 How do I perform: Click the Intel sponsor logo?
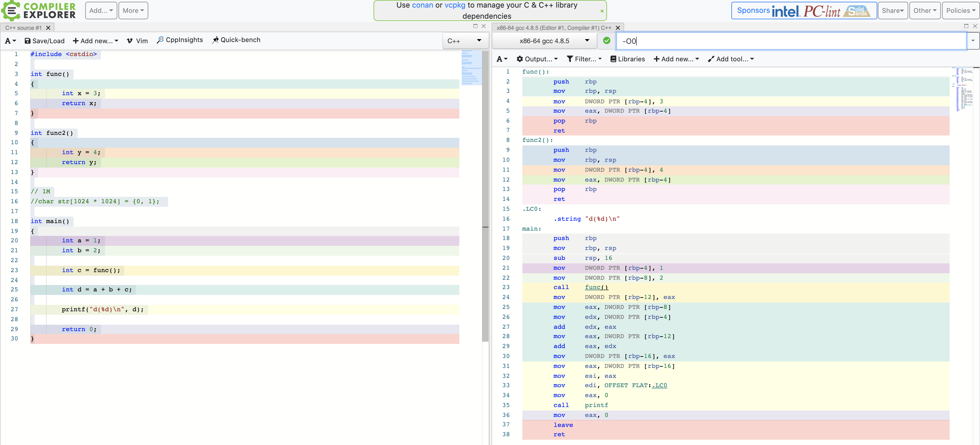click(786, 11)
